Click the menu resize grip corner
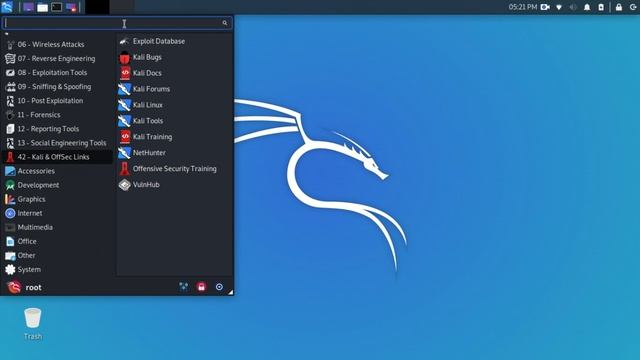This screenshot has height=360, width=640. tap(231, 292)
